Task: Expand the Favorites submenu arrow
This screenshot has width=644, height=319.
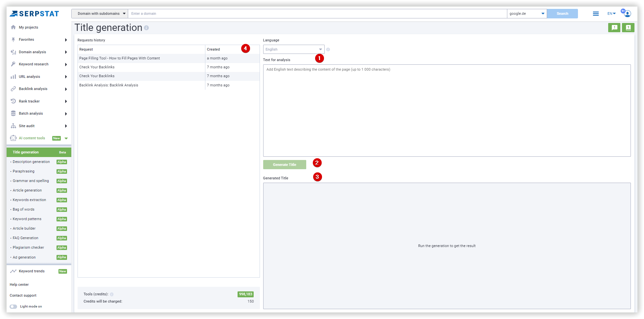Action: [x=66, y=40]
